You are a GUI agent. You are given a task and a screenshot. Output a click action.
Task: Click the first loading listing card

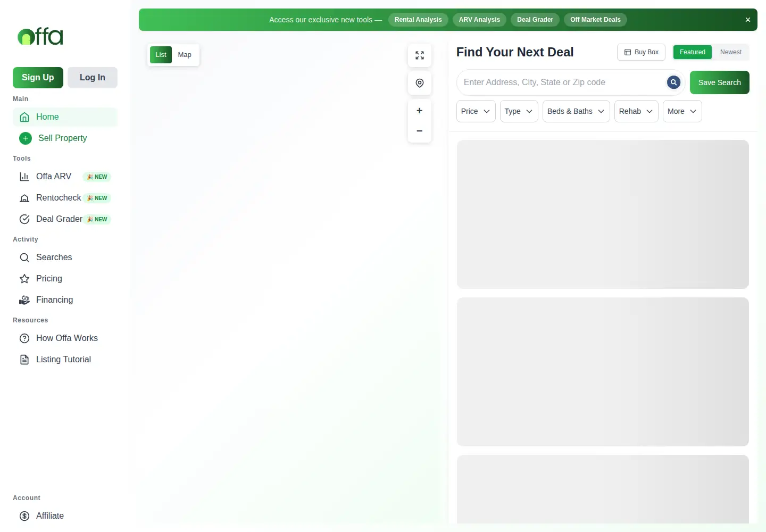click(603, 214)
